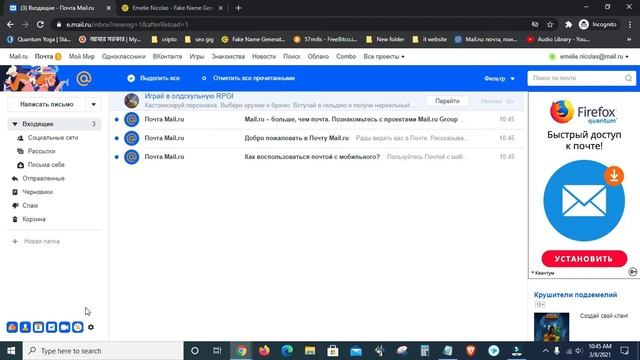Expand the Все проекты dropdown

coord(384,57)
